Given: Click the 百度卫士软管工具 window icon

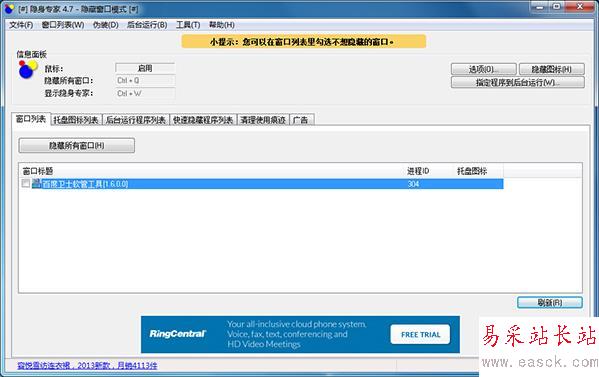Looking at the screenshot, I should click(36, 183).
